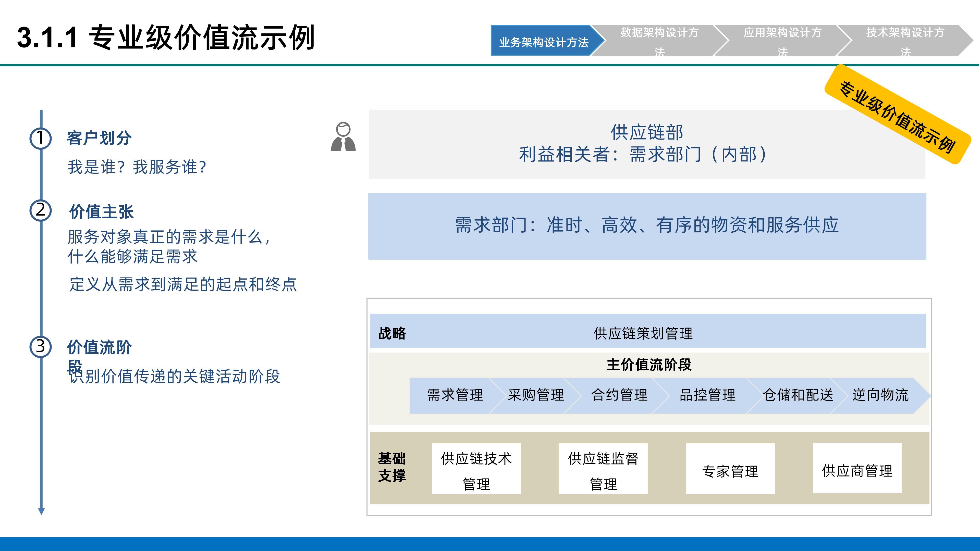Viewport: 980px width, 551px height.
Task: Click the 供应链监督管理 support box
Action: click(603, 469)
